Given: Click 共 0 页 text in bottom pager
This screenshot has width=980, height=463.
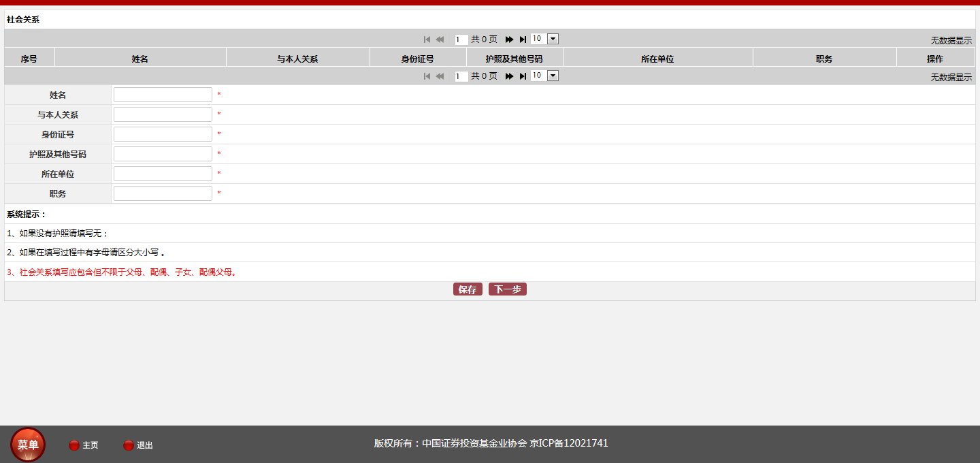Looking at the screenshot, I should pyautogui.click(x=484, y=76).
